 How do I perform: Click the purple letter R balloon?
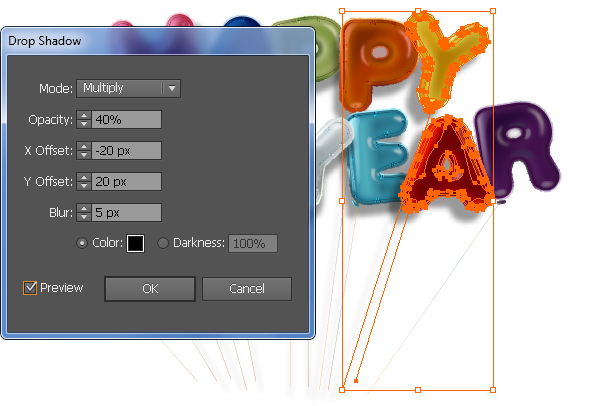pyautogui.click(x=517, y=147)
